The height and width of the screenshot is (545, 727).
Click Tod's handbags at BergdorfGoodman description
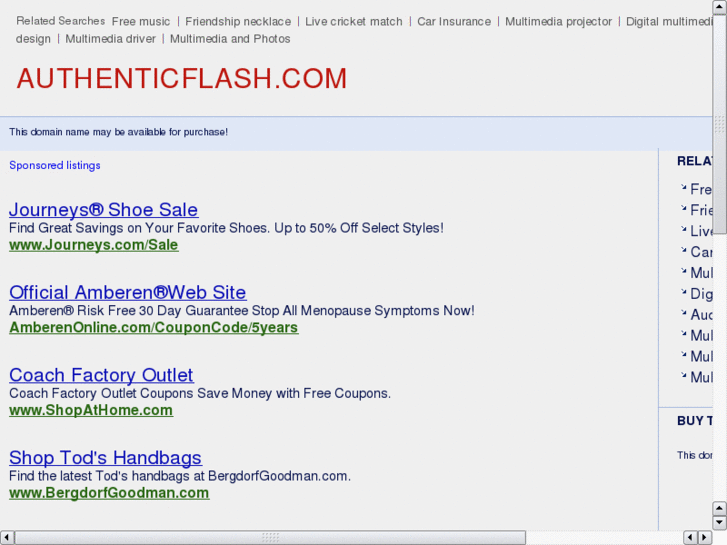[x=180, y=476]
